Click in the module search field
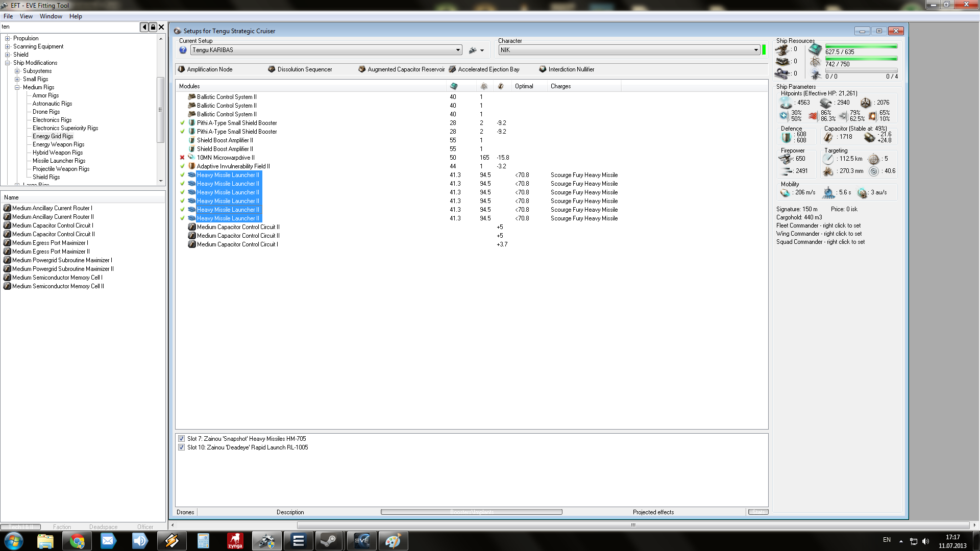The height and width of the screenshot is (551, 980). (70, 27)
